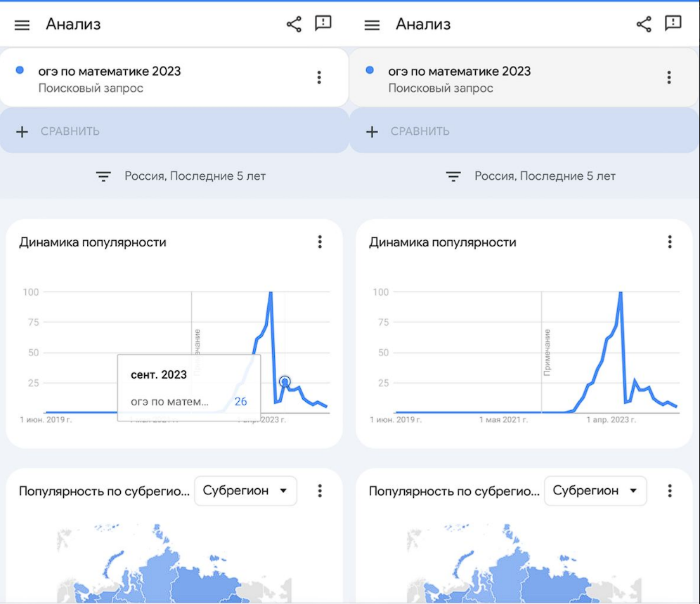
Task: Open search term options in the right panel
Action: pyautogui.click(x=669, y=77)
